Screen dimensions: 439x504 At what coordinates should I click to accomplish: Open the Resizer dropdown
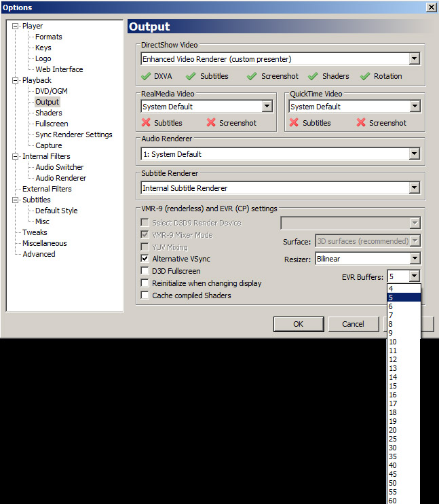click(x=415, y=258)
